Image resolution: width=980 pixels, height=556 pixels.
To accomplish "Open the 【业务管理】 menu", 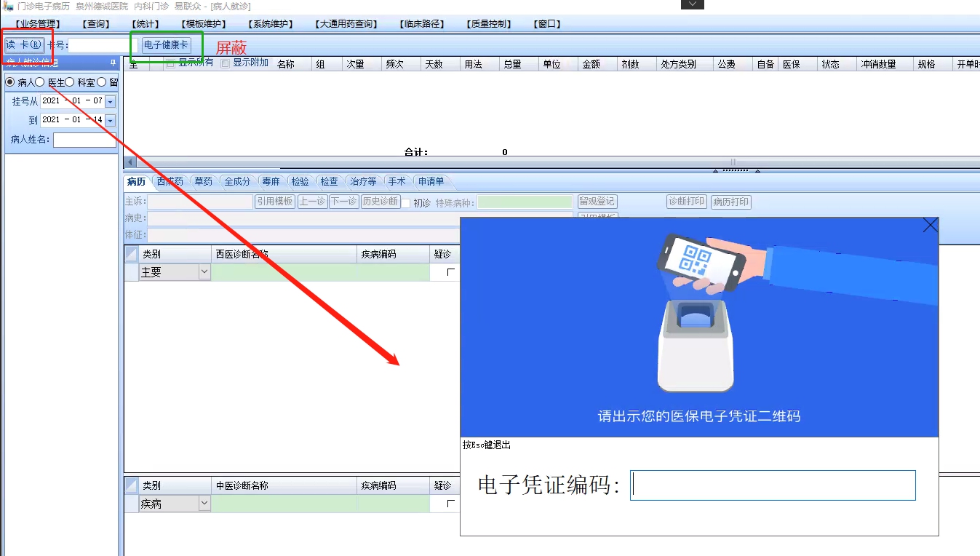I will coord(37,24).
